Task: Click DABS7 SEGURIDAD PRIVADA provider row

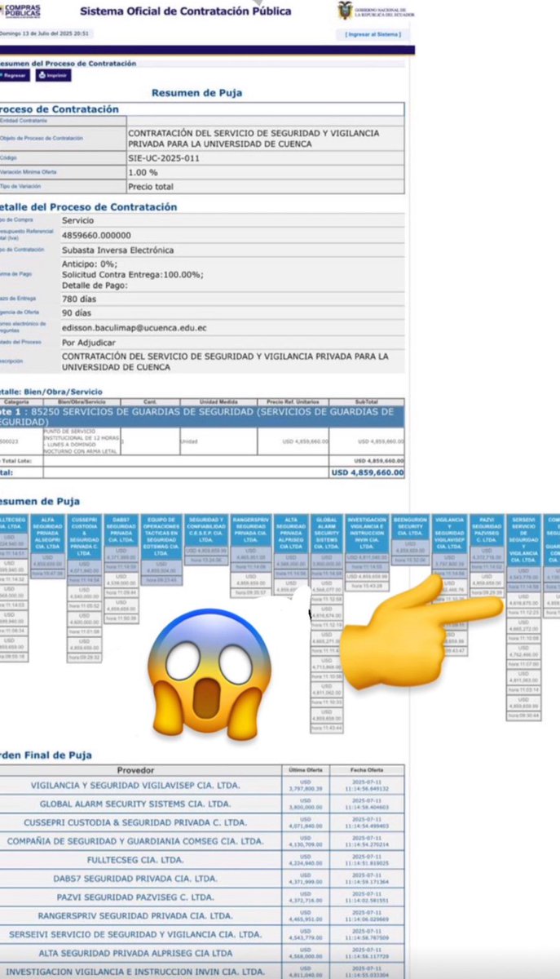Action: pos(201,879)
